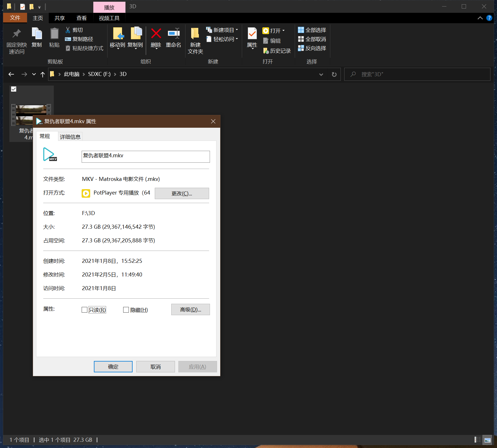The image size is (497, 448).
Task: Expand the New Item (新建项目) dropdown
Action: [x=237, y=30]
